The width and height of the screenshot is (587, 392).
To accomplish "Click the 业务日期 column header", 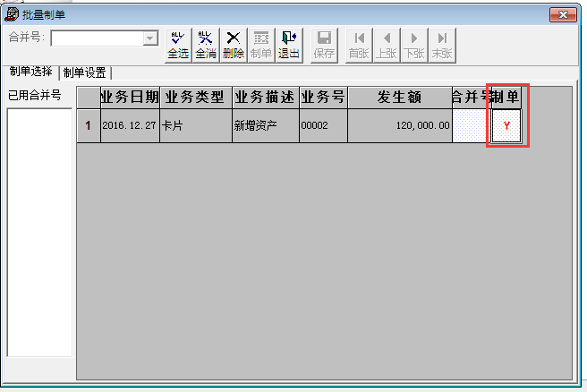I will coord(130,98).
